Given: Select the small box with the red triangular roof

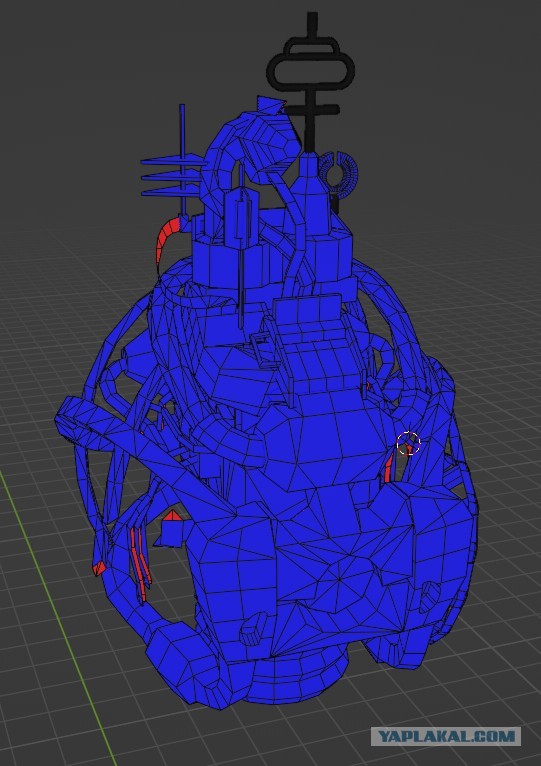Looking at the screenshot, I should [172, 528].
